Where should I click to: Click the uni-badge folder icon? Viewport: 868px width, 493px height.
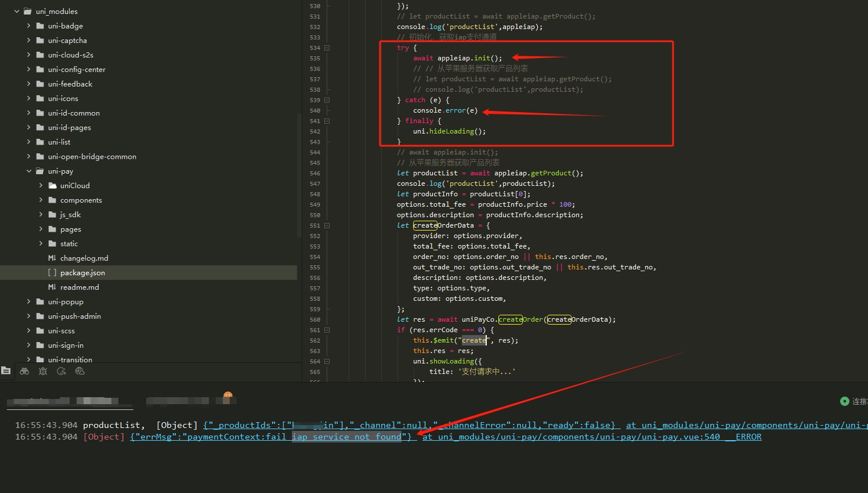(40, 26)
